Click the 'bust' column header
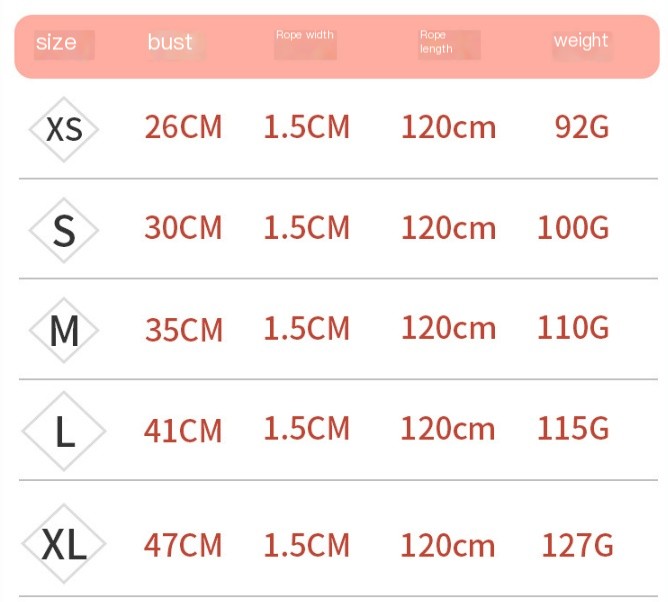Image resolution: width=668 pixels, height=602 pixels. (170, 42)
